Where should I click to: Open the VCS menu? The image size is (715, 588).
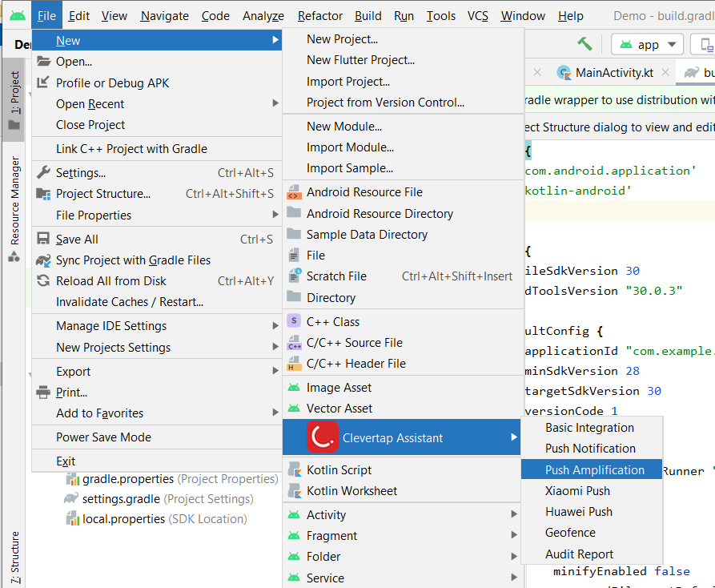477,16
